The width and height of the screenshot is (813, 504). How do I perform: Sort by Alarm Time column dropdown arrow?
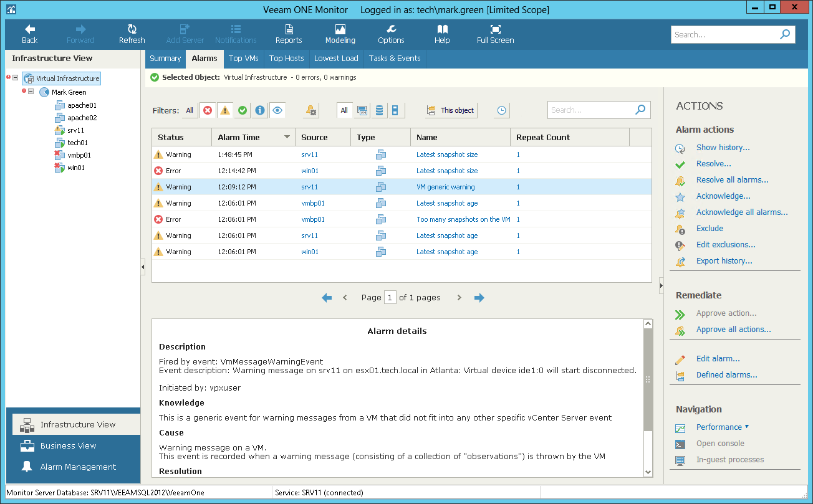(287, 137)
